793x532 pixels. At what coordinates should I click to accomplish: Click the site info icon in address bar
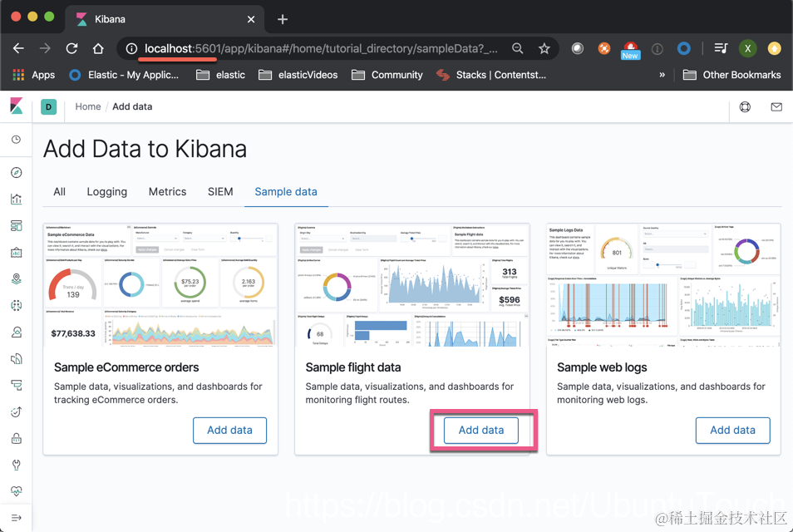pos(131,48)
